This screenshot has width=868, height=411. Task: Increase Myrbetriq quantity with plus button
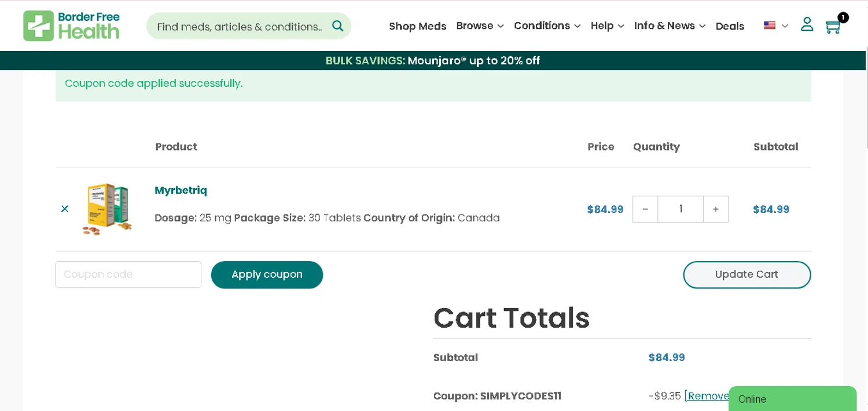[716, 209]
